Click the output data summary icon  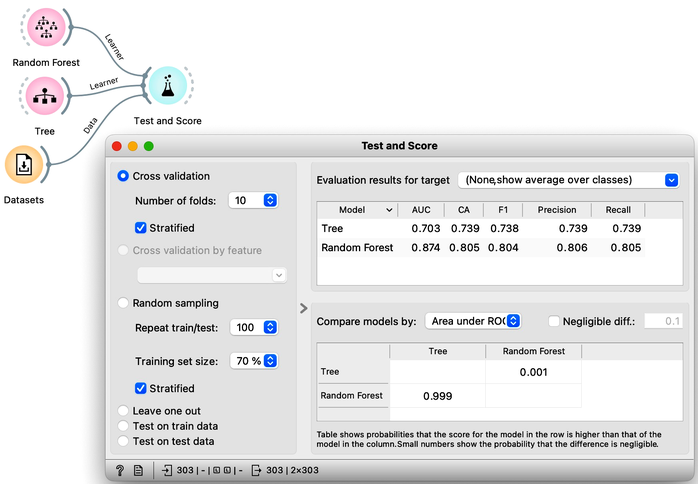(256, 470)
